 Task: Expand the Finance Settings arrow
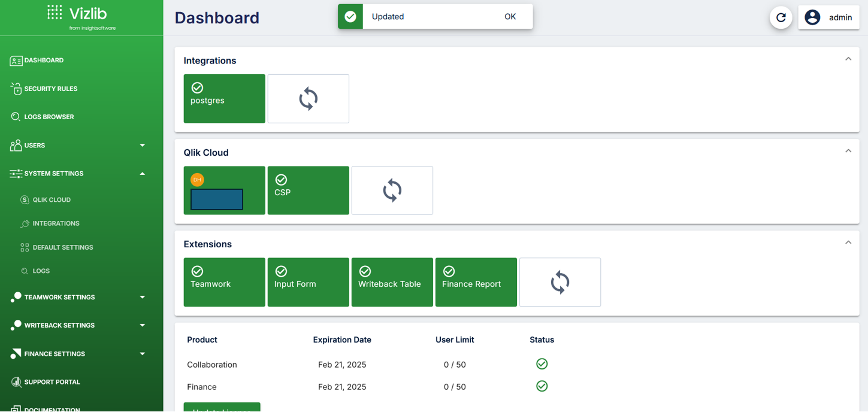[x=142, y=354]
